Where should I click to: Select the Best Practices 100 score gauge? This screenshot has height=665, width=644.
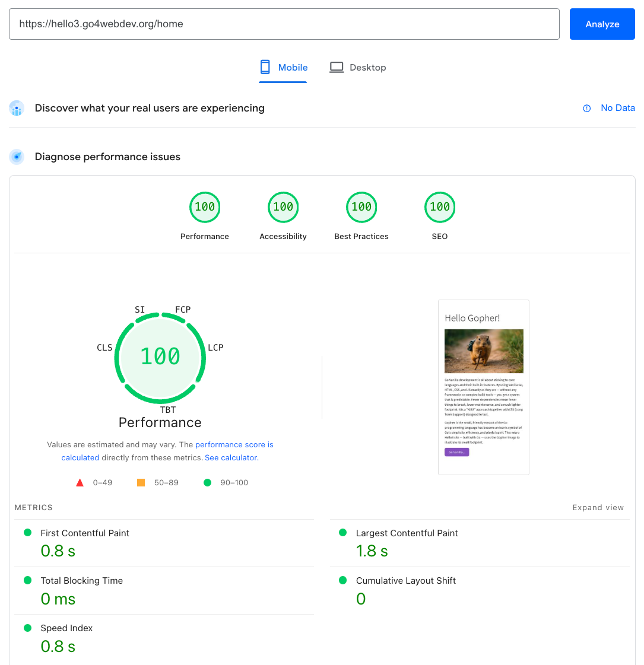[361, 208]
